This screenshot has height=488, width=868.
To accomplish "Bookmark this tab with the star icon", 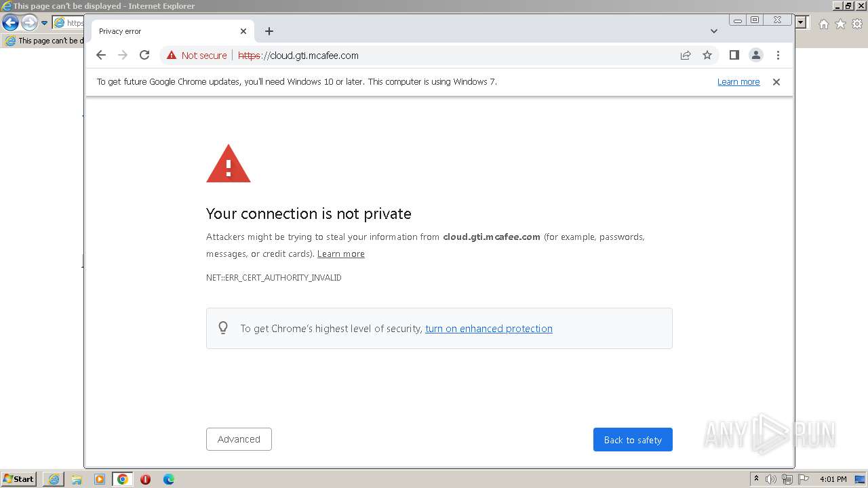I will tap(707, 56).
